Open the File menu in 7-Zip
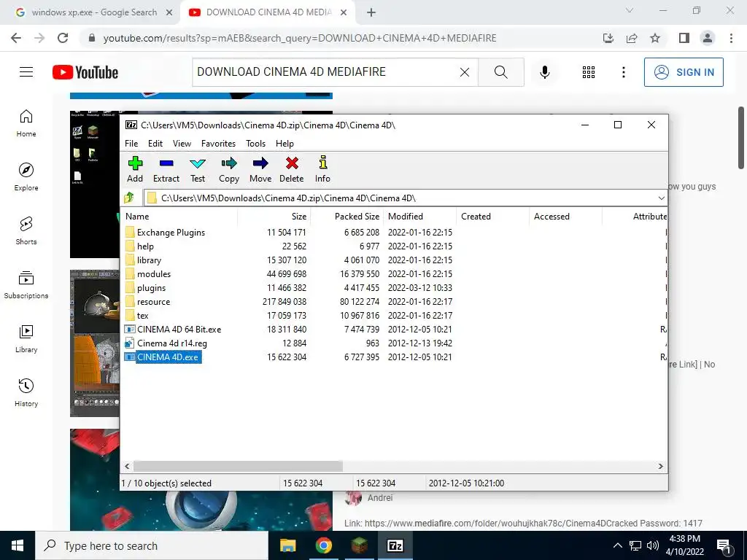Screen dimensions: 747x560 click(131, 144)
